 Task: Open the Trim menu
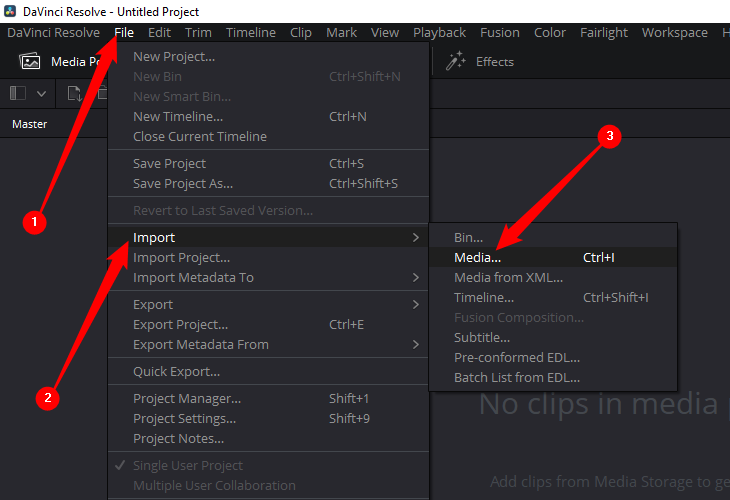[x=198, y=33]
